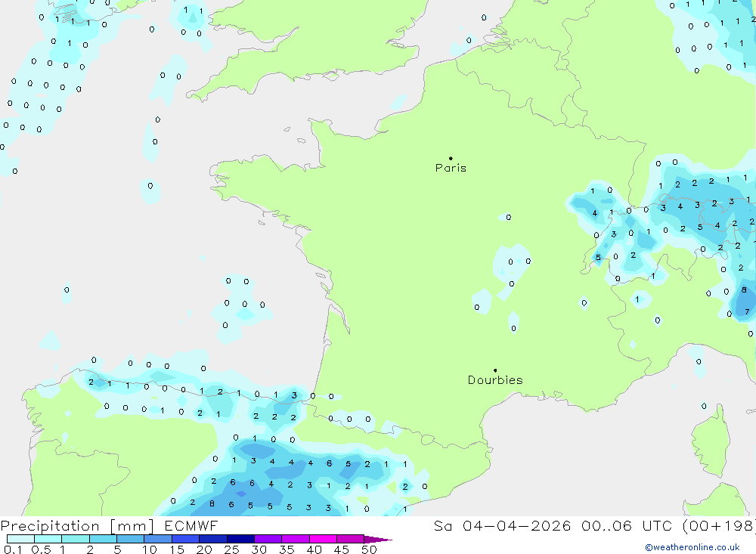Click the Sa 04-04-2026 forecast date text
This screenshot has width=756, height=554.
click(502, 525)
